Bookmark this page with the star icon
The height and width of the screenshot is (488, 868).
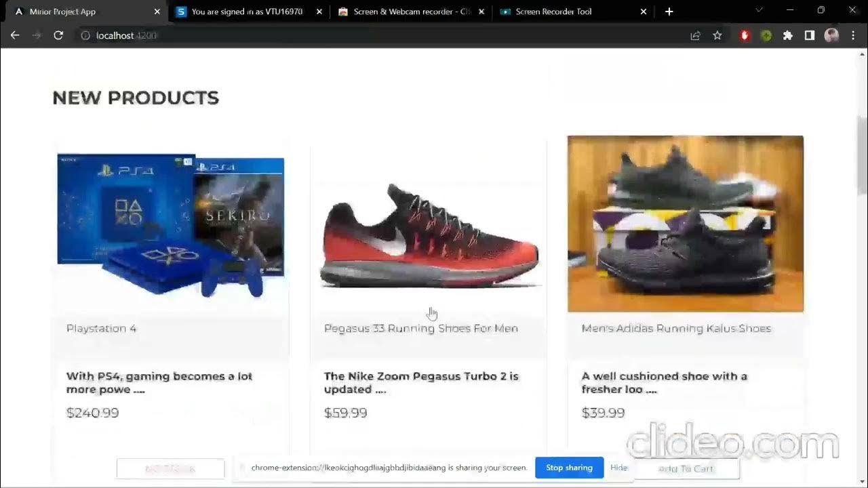coord(717,35)
